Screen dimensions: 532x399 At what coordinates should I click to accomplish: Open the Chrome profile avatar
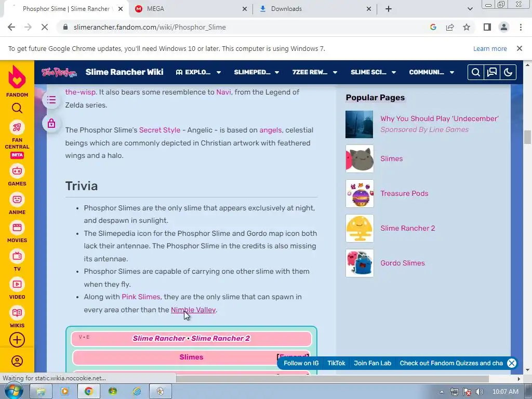(x=504, y=27)
